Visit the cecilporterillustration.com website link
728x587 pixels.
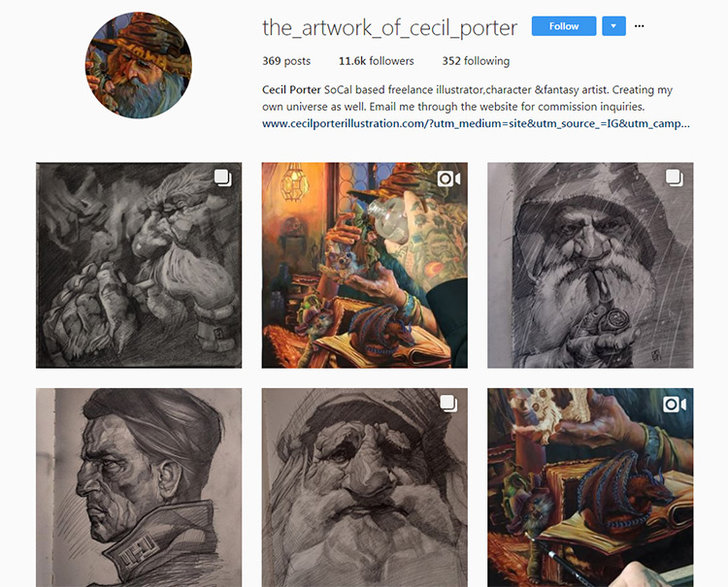tap(476, 123)
